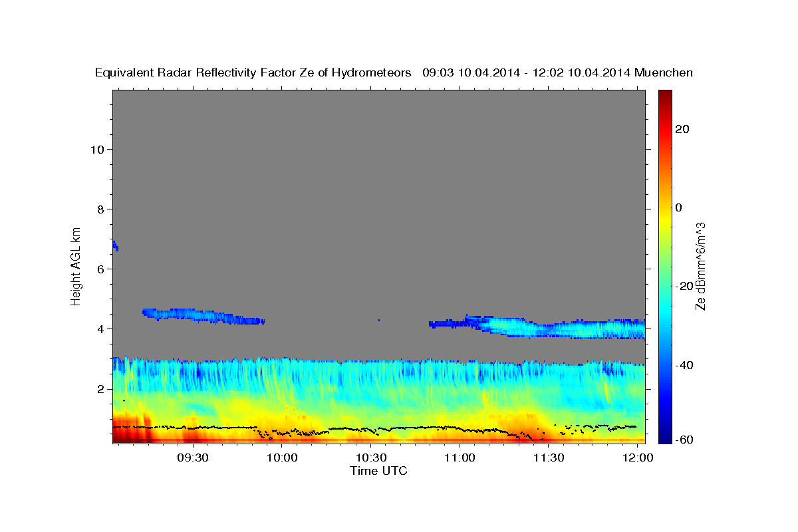Click the height axis label '2'
Image resolution: width=798 pixels, height=532 pixels.
[x=100, y=388]
